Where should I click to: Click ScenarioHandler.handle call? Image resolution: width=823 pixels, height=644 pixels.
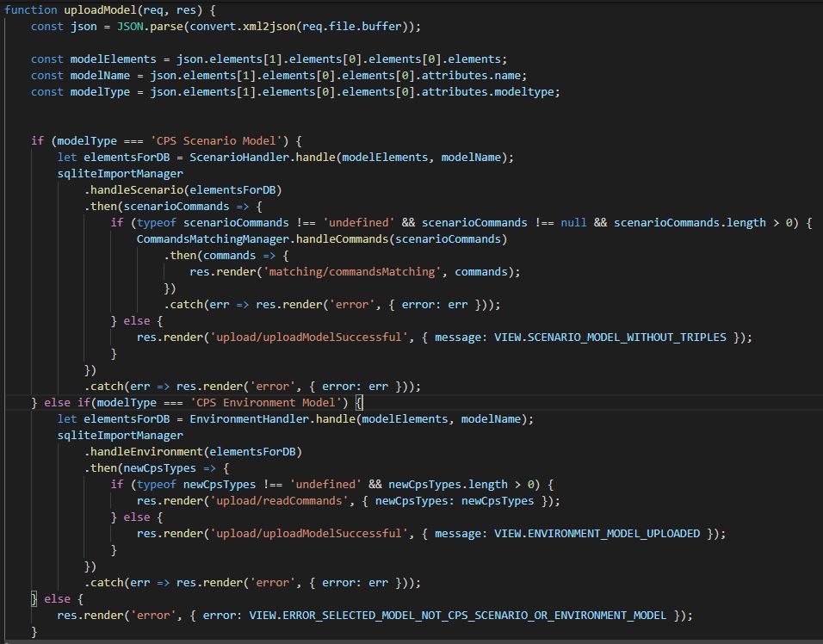click(262, 157)
